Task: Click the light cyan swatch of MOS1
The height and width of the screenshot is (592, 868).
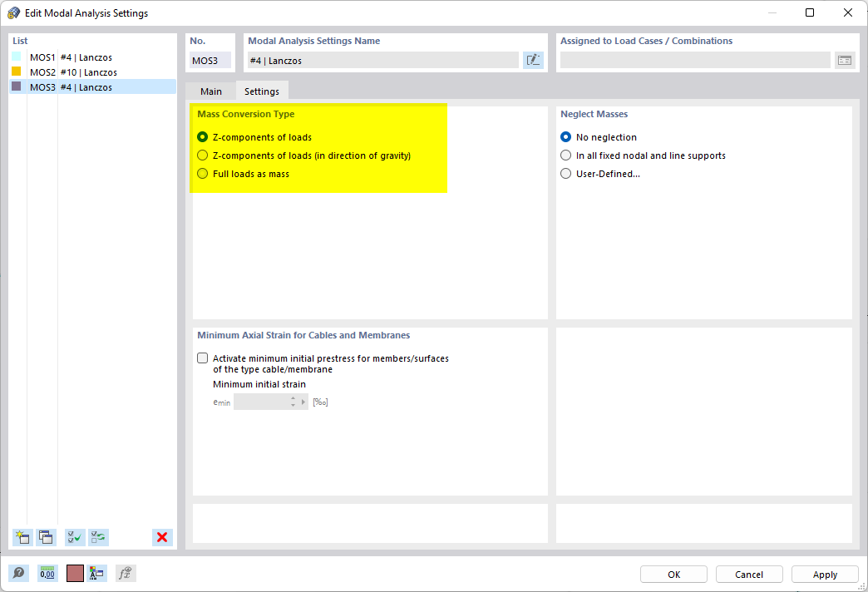Action: (x=17, y=57)
